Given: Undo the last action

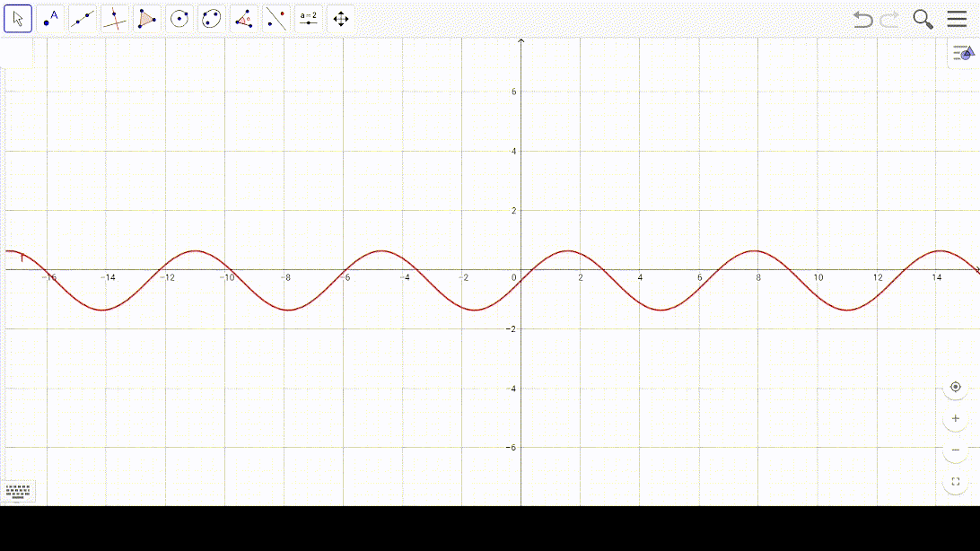Looking at the screenshot, I should point(862,20).
